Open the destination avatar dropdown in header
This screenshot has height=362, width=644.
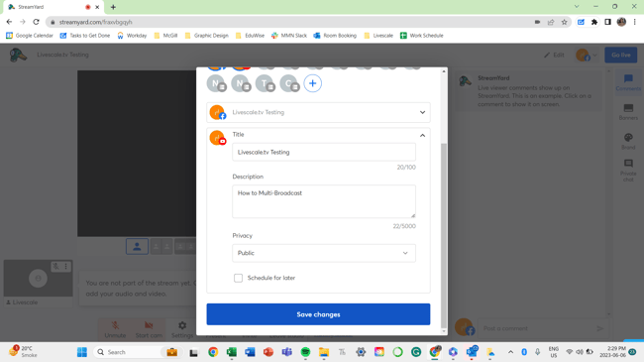point(587,55)
